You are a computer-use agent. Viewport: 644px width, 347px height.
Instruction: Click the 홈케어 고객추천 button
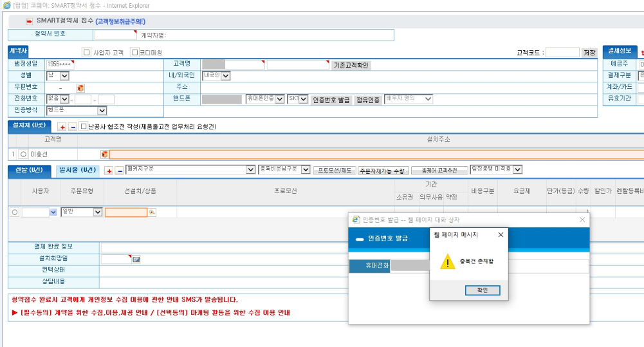coord(439,171)
